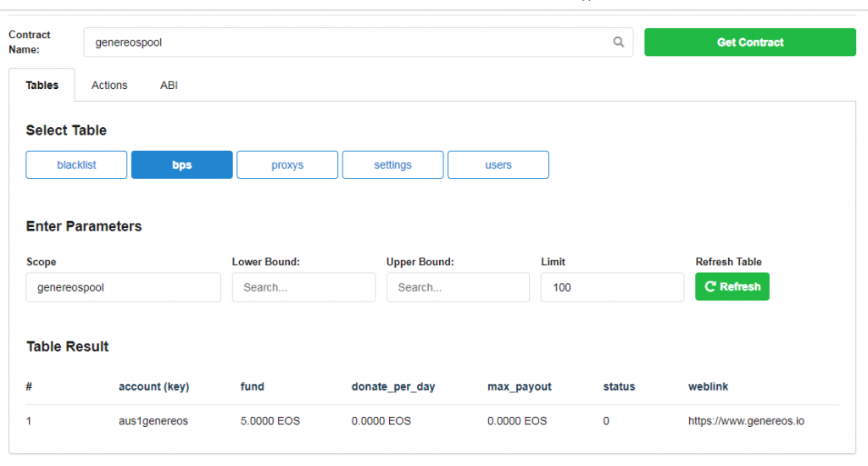Click the green Refresh button
The width and height of the screenshot is (868, 466).
pyautogui.click(x=732, y=286)
